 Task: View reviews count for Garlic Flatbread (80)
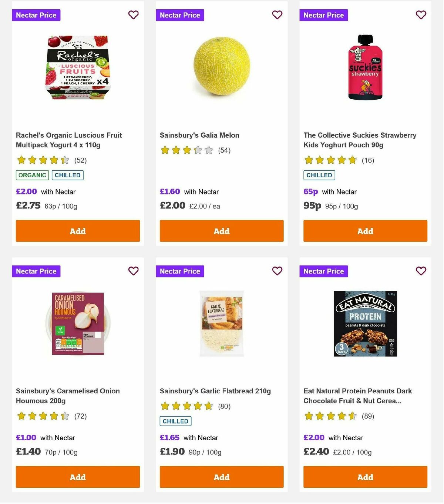click(x=223, y=406)
